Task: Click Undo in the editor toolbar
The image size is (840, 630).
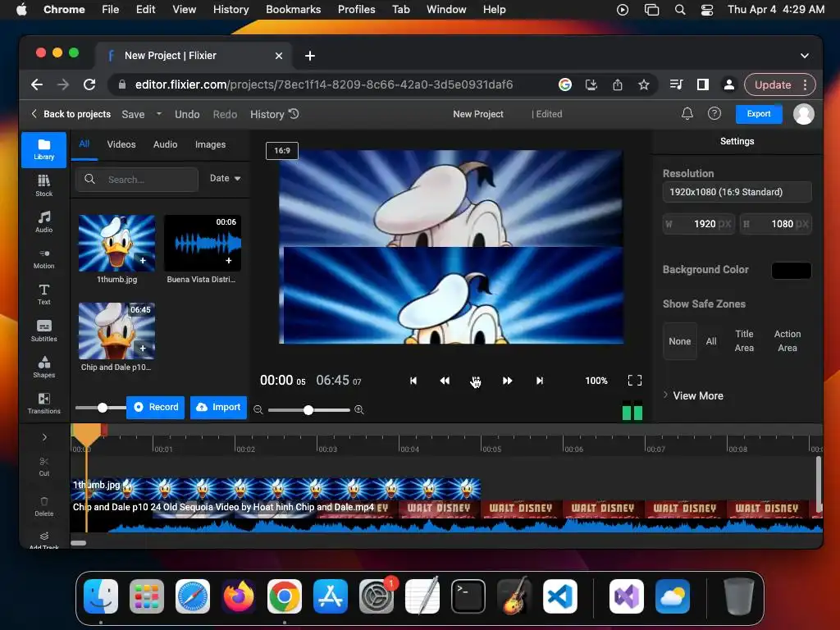Action: pos(187,114)
